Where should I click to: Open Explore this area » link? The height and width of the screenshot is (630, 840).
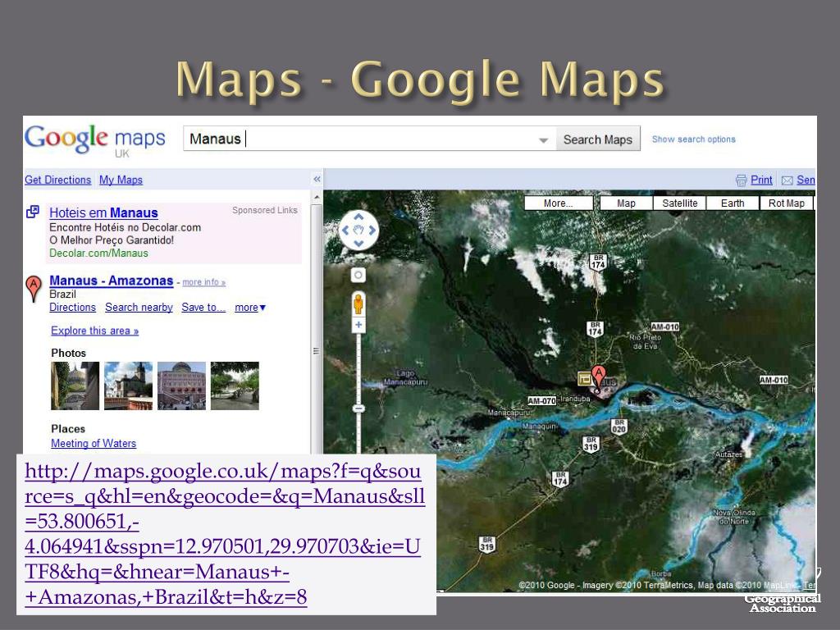95,331
